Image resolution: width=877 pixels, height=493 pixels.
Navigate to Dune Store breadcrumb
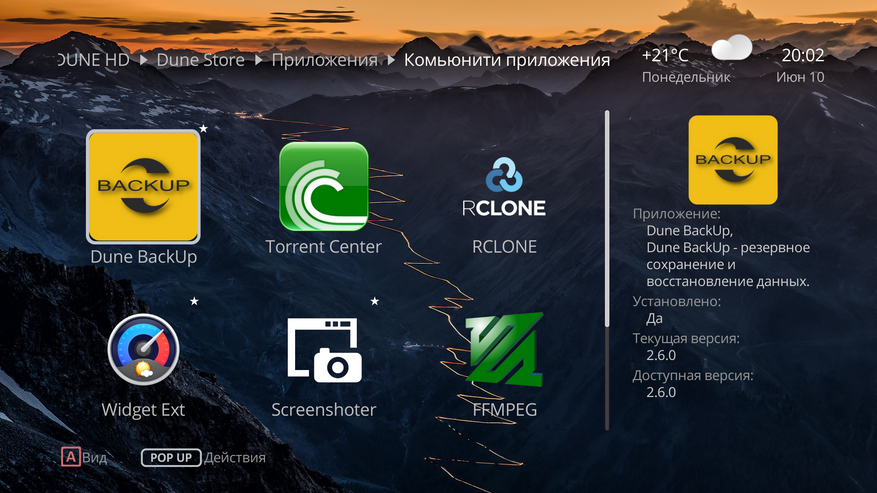click(200, 59)
